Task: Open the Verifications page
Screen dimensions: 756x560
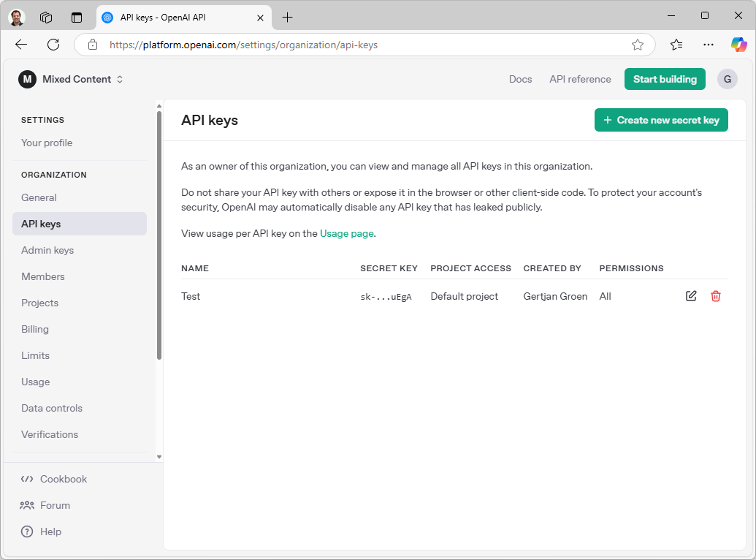Action: point(49,434)
